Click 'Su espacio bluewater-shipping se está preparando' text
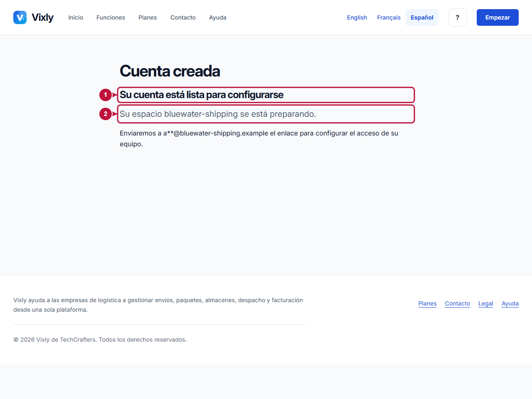 click(x=218, y=114)
